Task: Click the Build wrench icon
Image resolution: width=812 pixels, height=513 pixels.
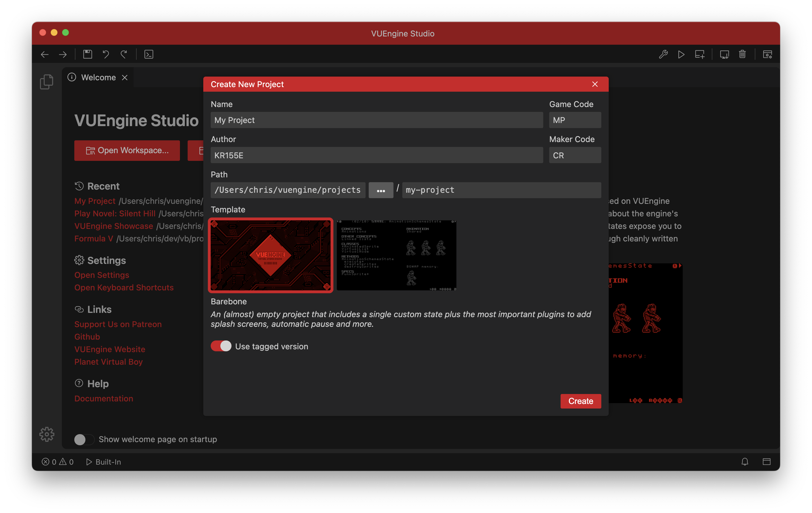Action: 663,54
